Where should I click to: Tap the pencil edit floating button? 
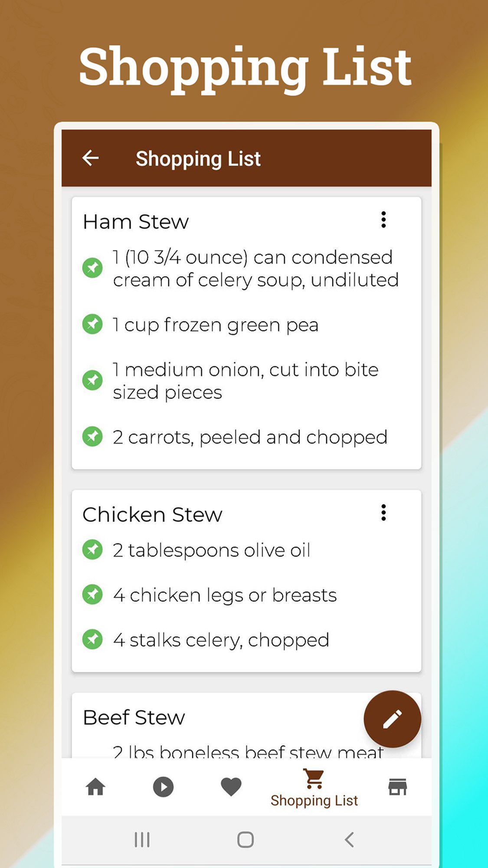coord(392,719)
